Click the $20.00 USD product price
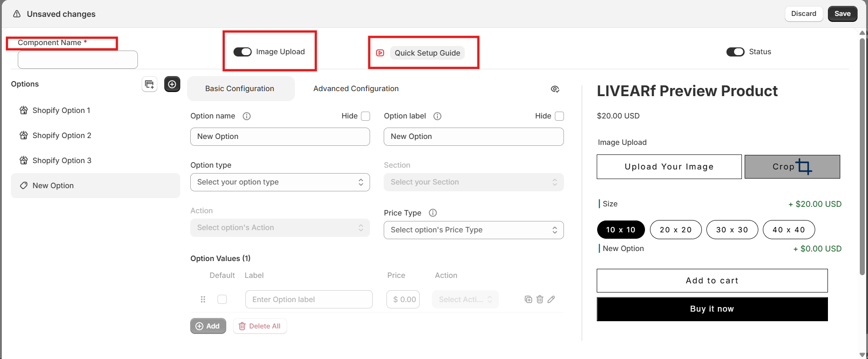The height and width of the screenshot is (359, 868). click(x=618, y=116)
